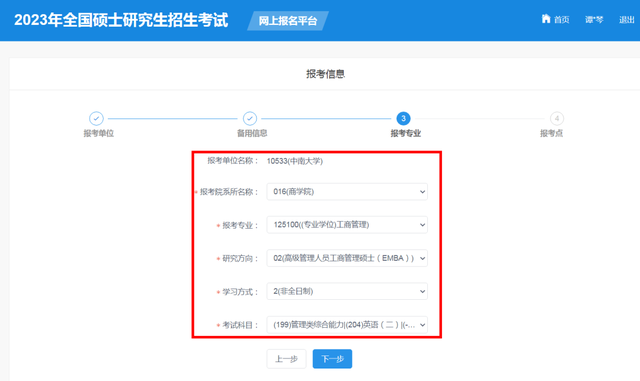
Task: Click the 学习方式 field label
Action: tap(240, 292)
